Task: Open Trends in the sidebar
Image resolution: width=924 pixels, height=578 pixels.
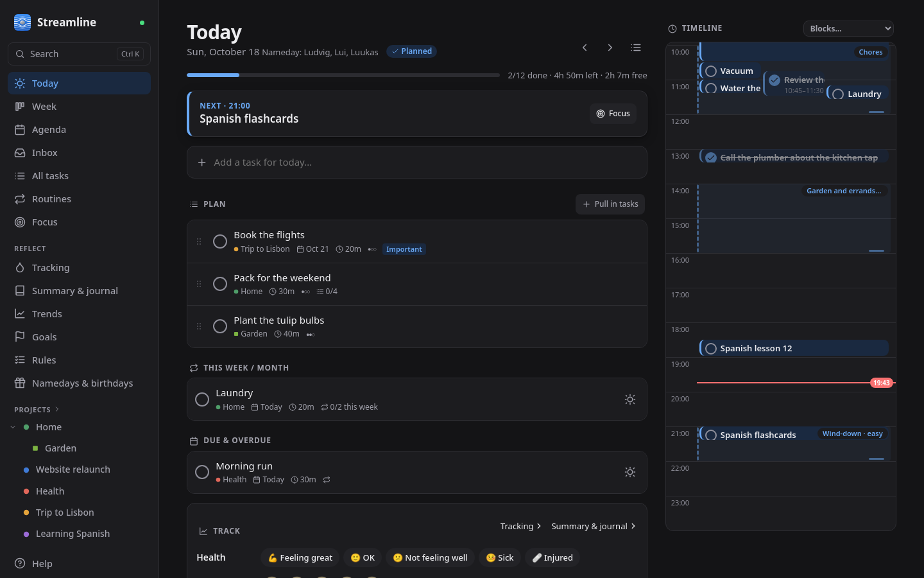Action: pos(79,314)
